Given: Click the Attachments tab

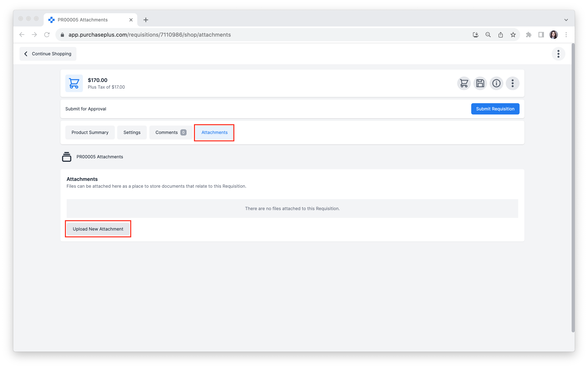Looking at the screenshot, I should pyautogui.click(x=214, y=132).
